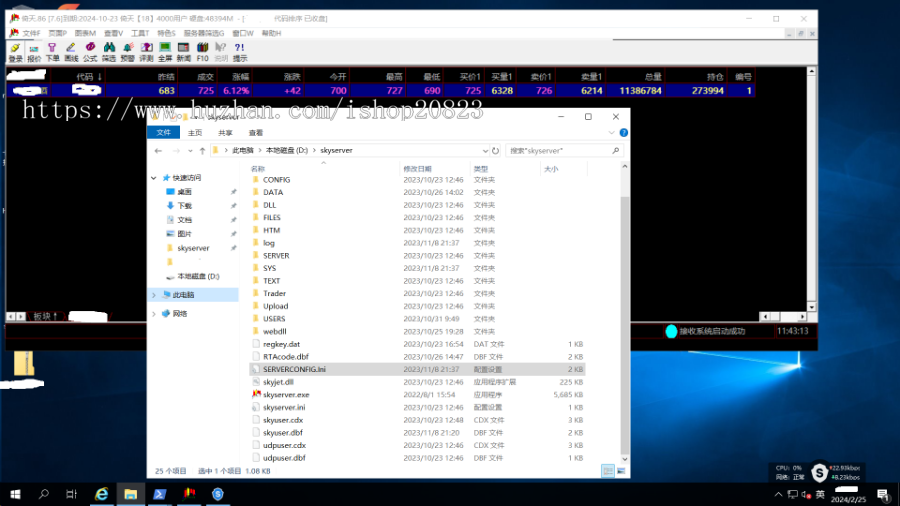Screen dimensions: 900x506
Task: Click Explorer up-one-level arrow
Action: pos(202,151)
